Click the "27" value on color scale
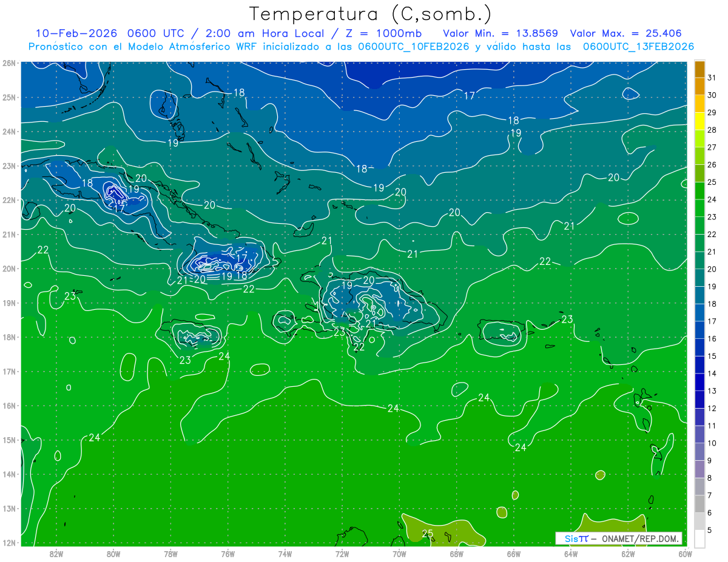 point(712,147)
